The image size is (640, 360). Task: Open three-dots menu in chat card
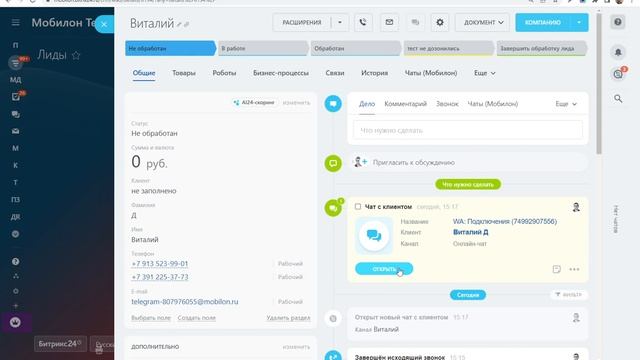[x=574, y=269]
